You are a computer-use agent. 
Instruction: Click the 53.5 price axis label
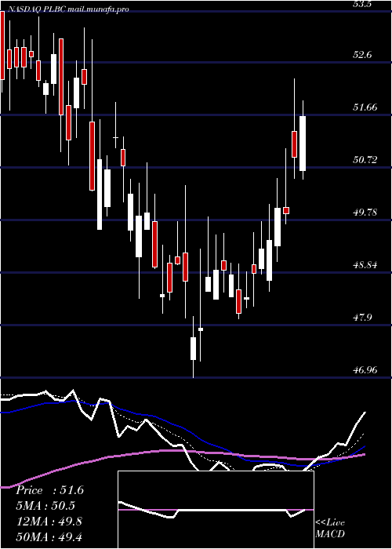coord(361,5)
